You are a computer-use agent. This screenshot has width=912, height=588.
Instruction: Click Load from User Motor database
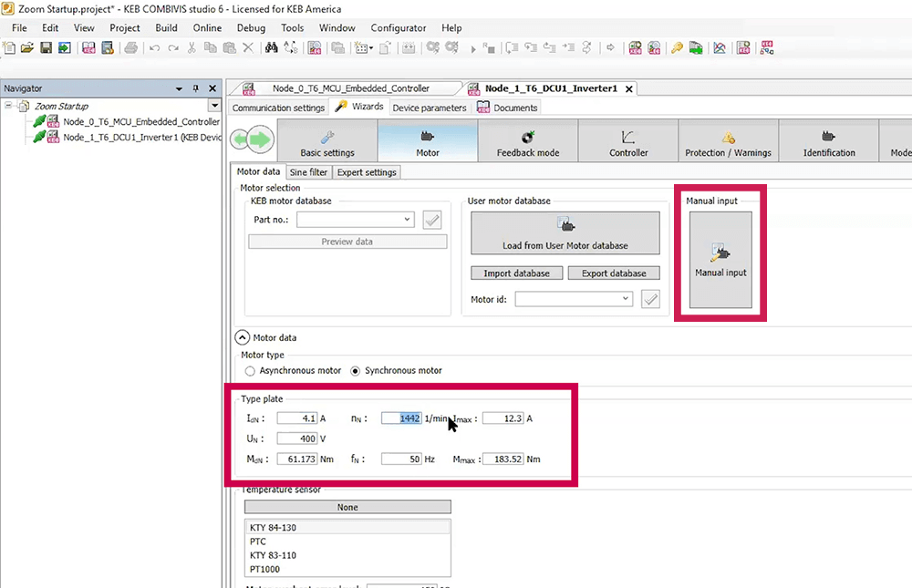[x=565, y=233]
